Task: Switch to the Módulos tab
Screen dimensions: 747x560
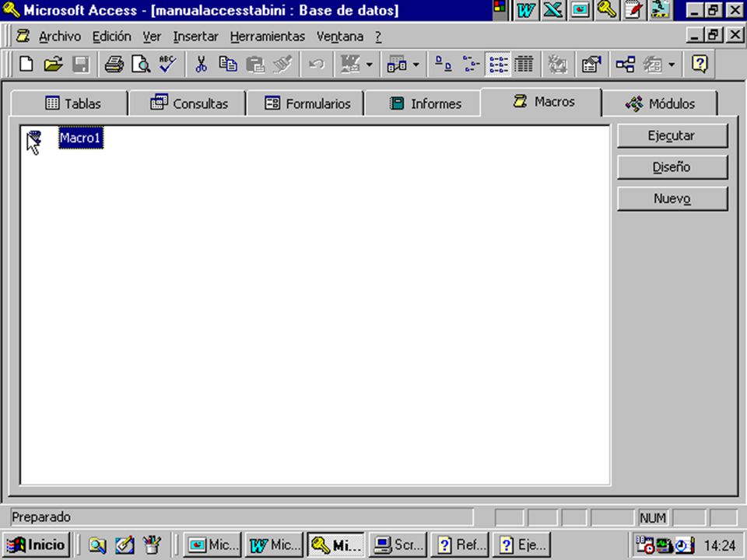Action: tap(659, 103)
